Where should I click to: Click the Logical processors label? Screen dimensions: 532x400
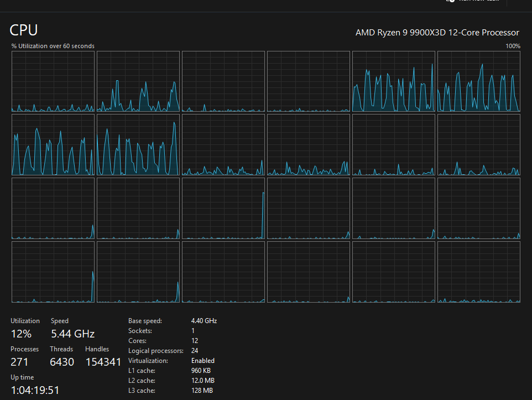(156, 351)
